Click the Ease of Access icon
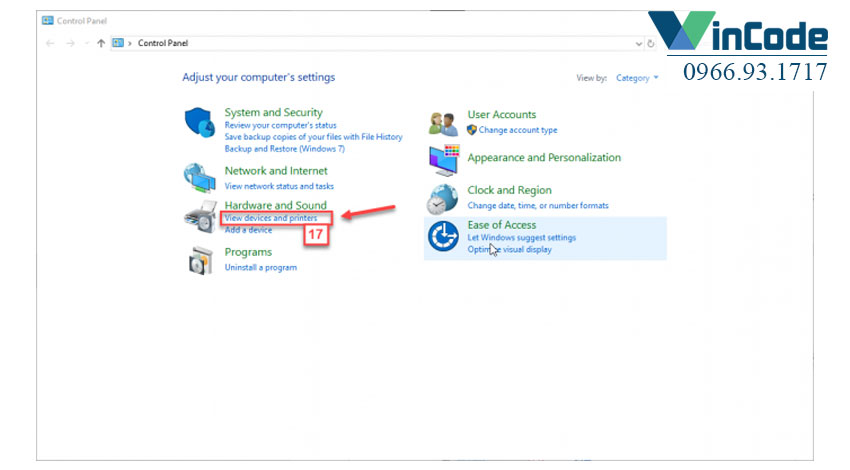 pyautogui.click(x=443, y=236)
